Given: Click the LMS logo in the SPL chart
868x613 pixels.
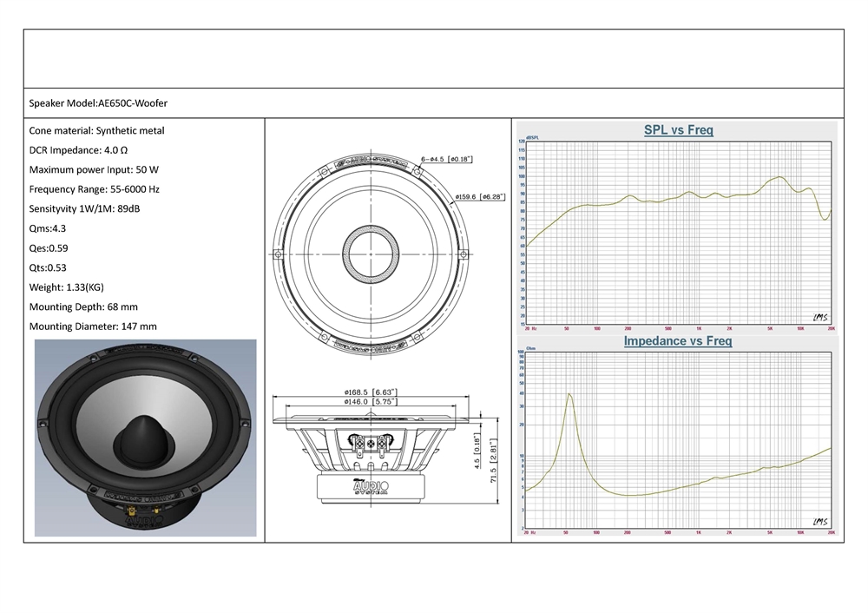Looking at the screenshot, I should pyautogui.click(x=819, y=319).
